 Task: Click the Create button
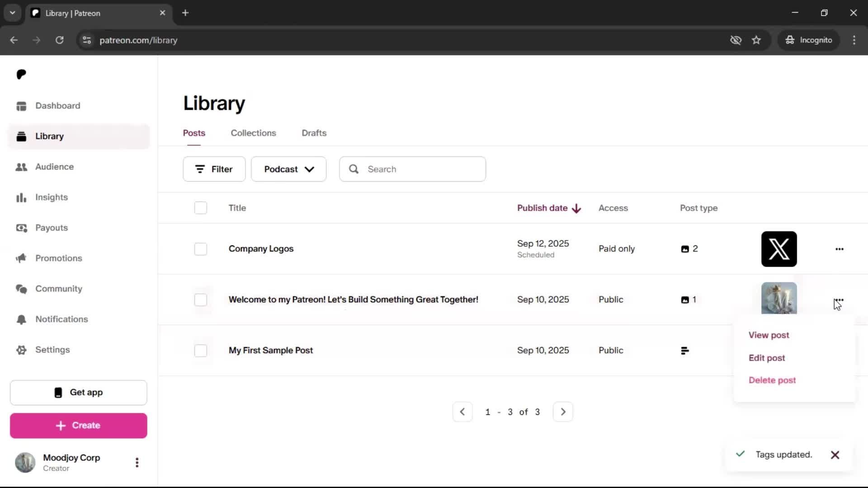click(x=79, y=426)
